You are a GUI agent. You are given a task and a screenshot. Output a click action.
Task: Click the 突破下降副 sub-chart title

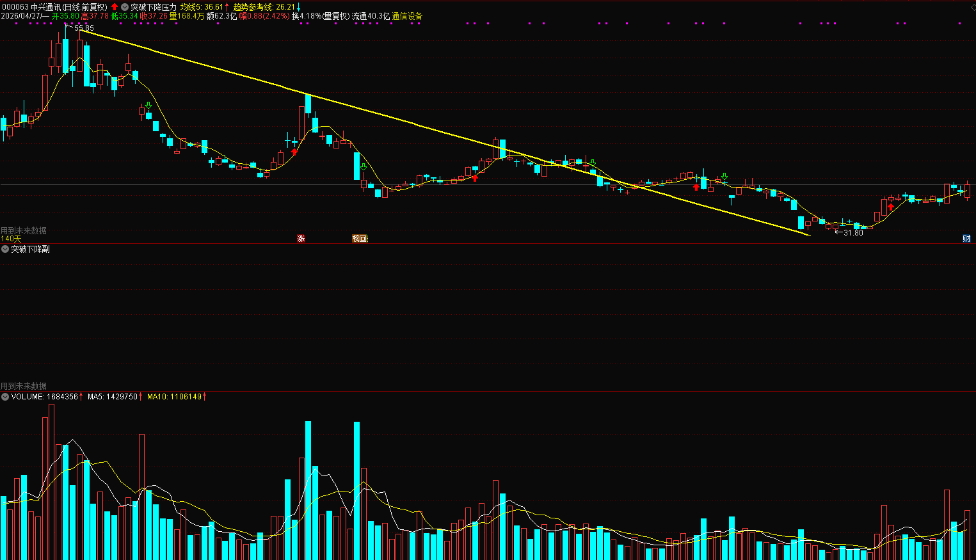(x=30, y=249)
